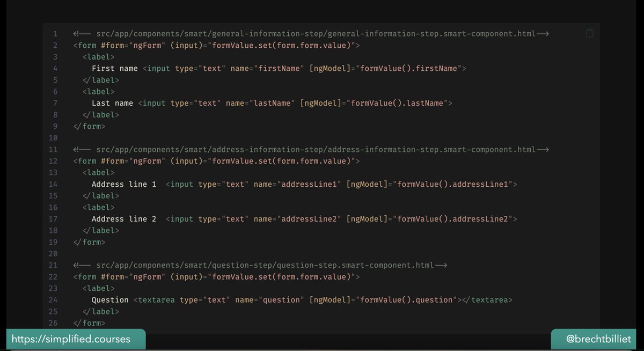The image size is (644, 351).
Task: Click the opening label tag on line 13
Action: pos(99,173)
